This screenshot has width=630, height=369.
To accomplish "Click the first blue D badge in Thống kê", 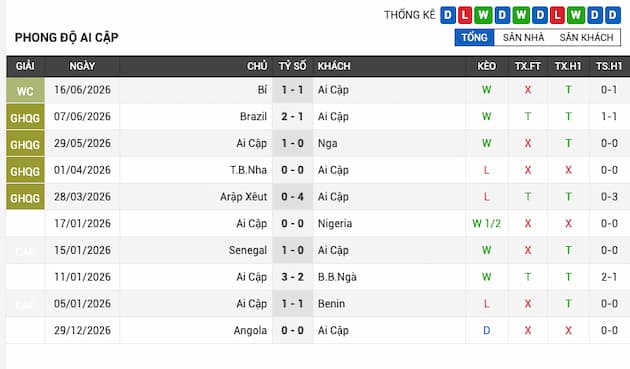I will coord(448,15).
